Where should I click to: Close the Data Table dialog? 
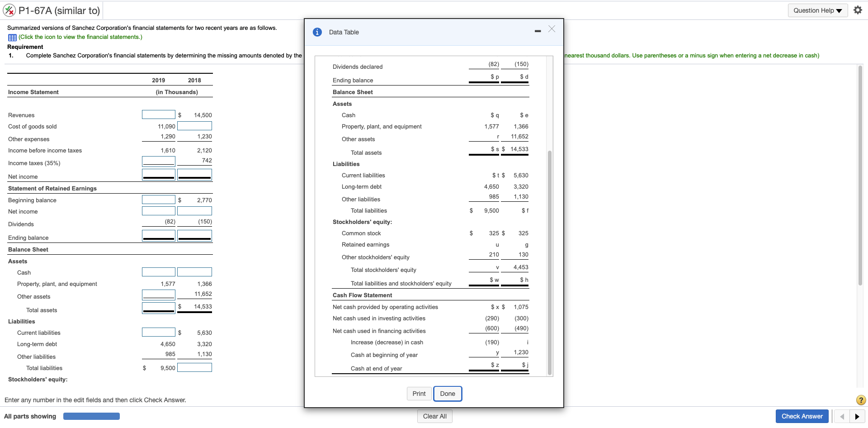(x=552, y=29)
